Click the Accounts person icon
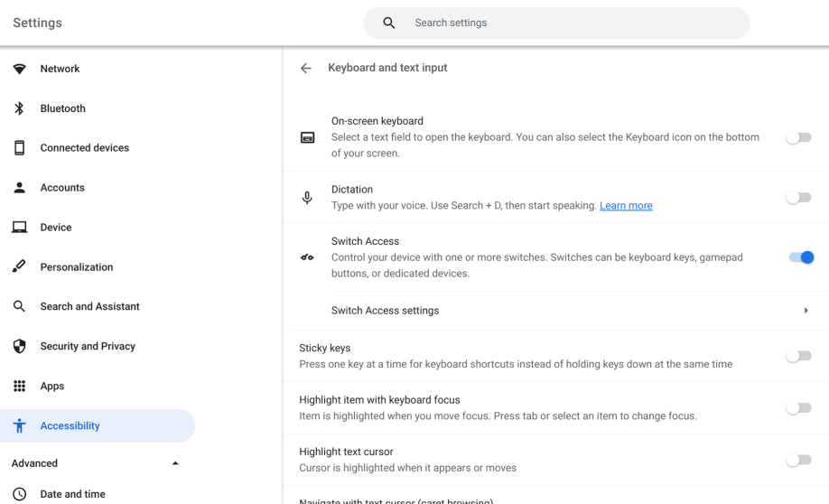The width and height of the screenshot is (829, 504). click(x=20, y=188)
